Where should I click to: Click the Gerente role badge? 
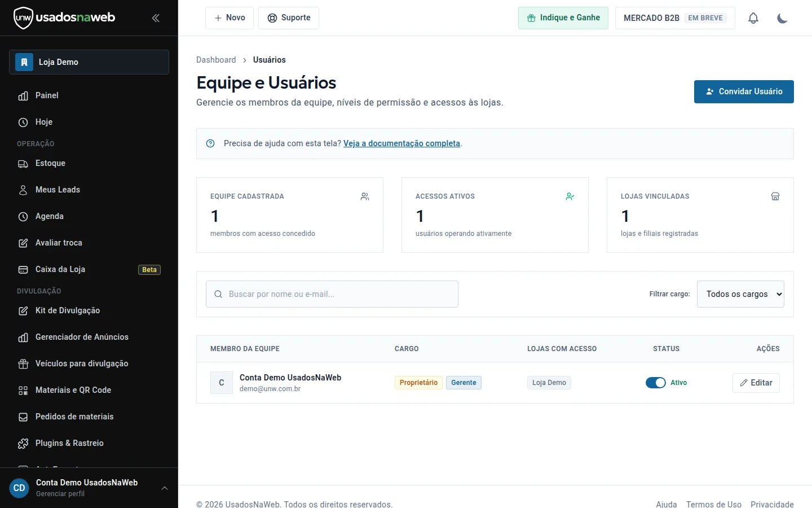(x=464, y=383)
